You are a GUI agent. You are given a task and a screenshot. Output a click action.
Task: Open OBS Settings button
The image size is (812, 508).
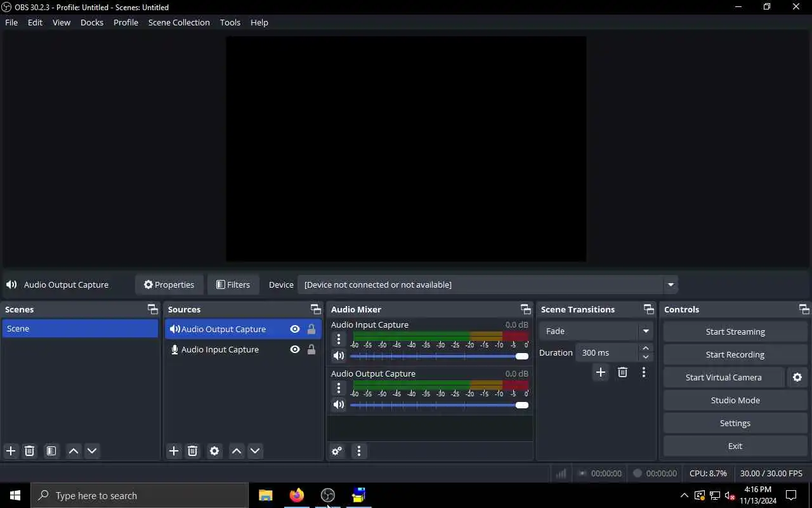click(735, 423)
